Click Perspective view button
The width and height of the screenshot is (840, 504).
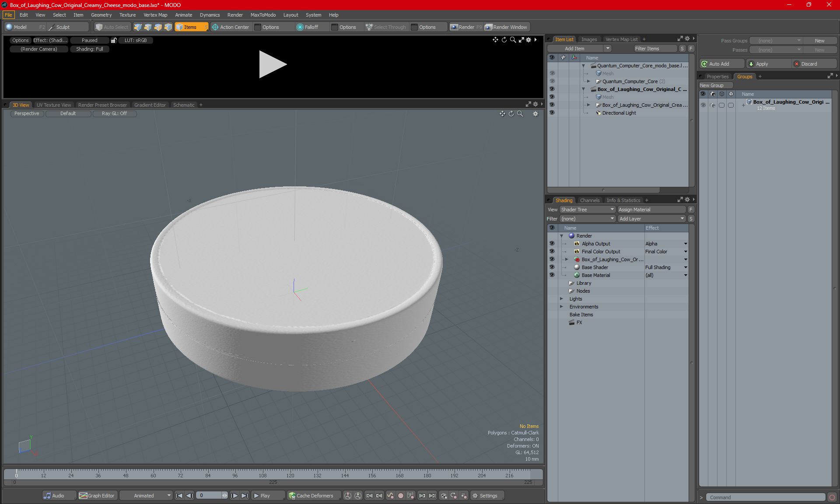(x=27, y=114)
